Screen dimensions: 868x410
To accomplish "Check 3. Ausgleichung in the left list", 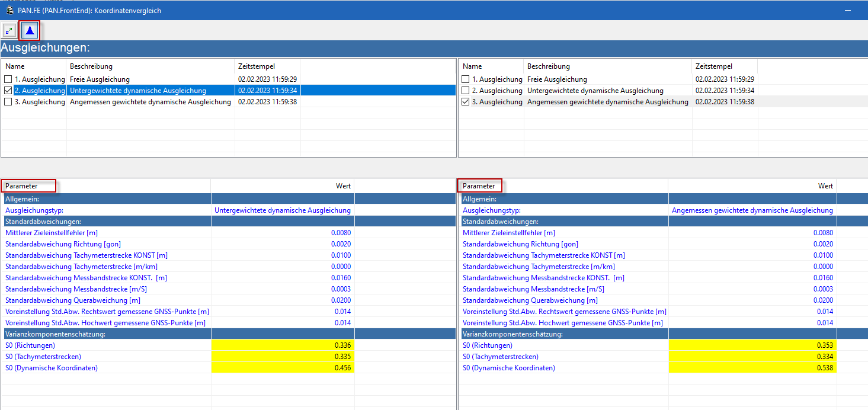I will [x=8, y=102].
